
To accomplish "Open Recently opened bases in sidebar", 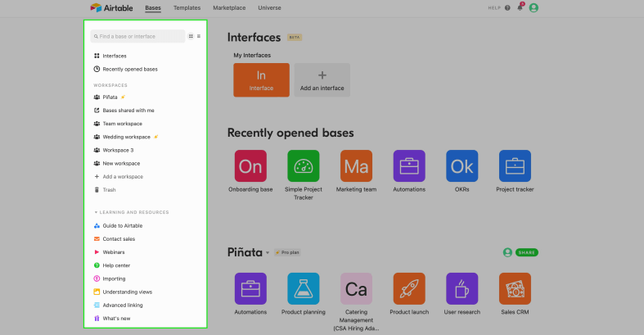I will click(126, 69).
